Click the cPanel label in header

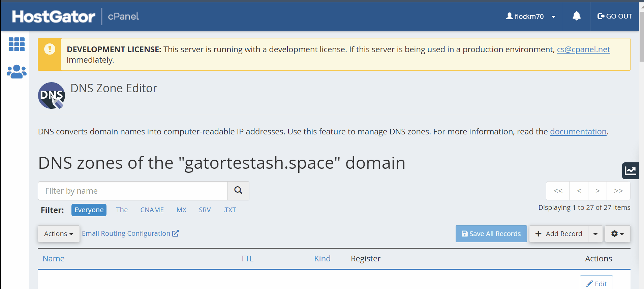(123, 16)
